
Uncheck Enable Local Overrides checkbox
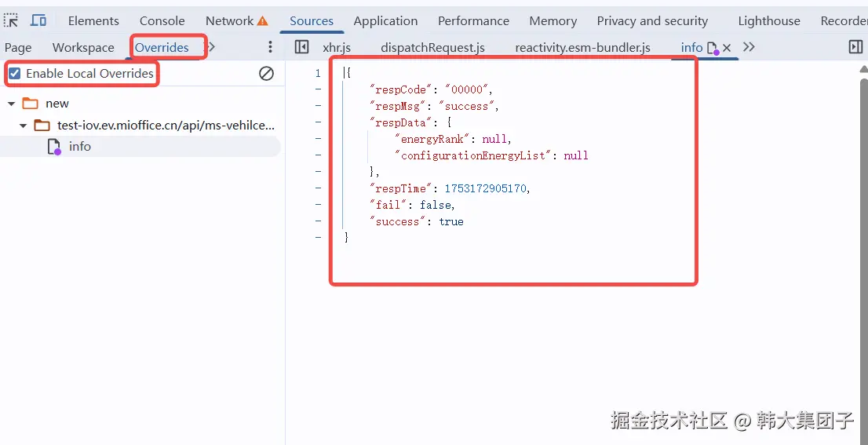[15, 73]
